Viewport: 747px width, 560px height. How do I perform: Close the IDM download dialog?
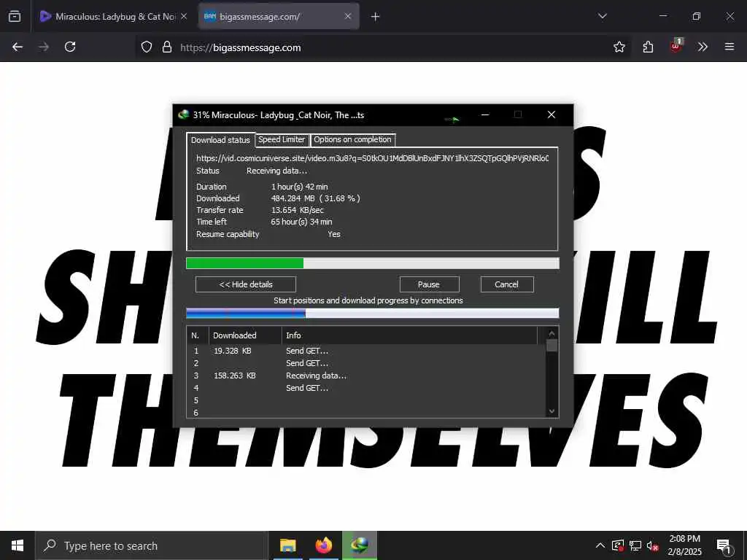(x=551, y=114)
